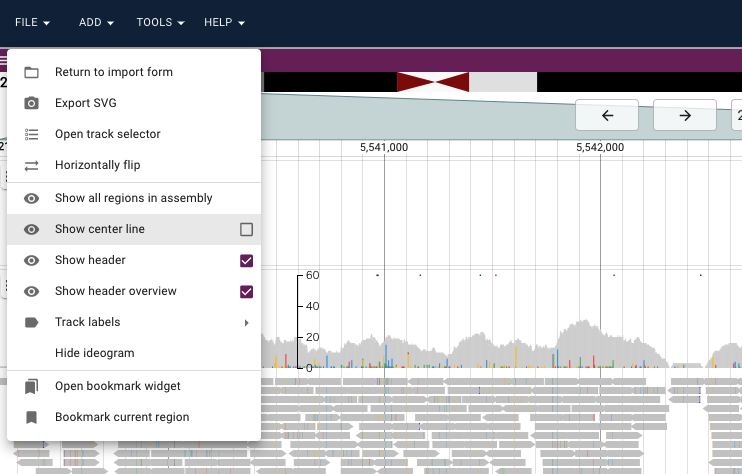Image resolution: width=742 pixels, height=474 pixels.
Task: Select Show all regions in assembly
Action: pos(134,198)
